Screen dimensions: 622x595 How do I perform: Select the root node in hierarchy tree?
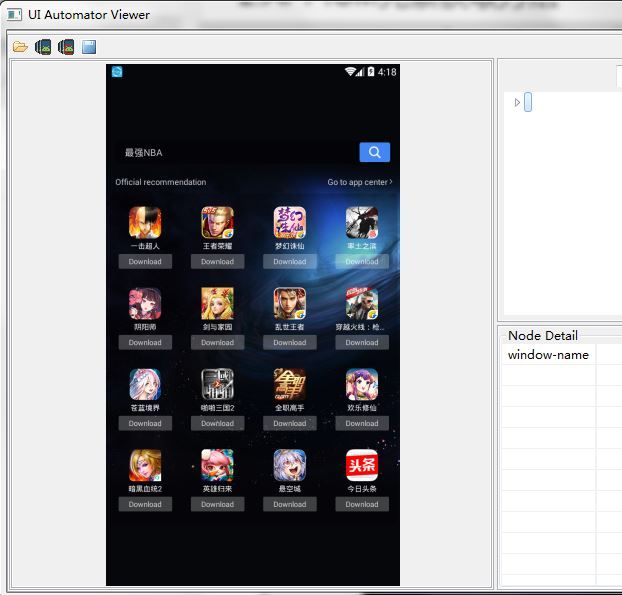pos(528,102)
